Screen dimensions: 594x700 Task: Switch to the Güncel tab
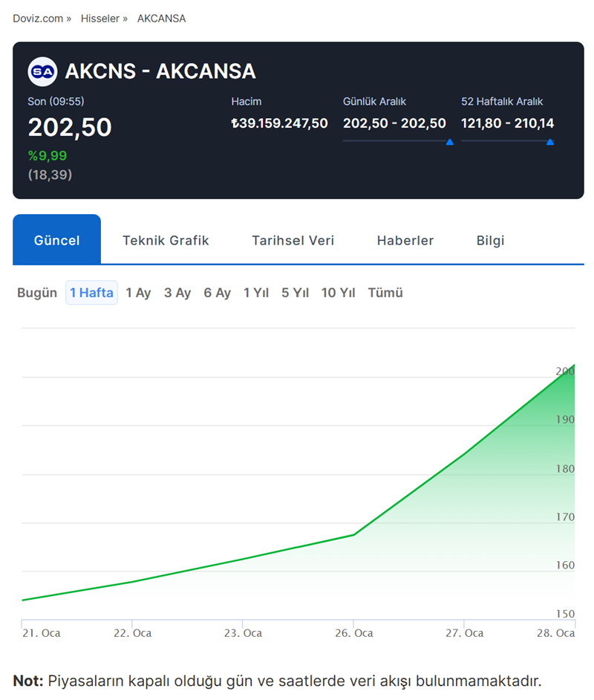[56, 240]
